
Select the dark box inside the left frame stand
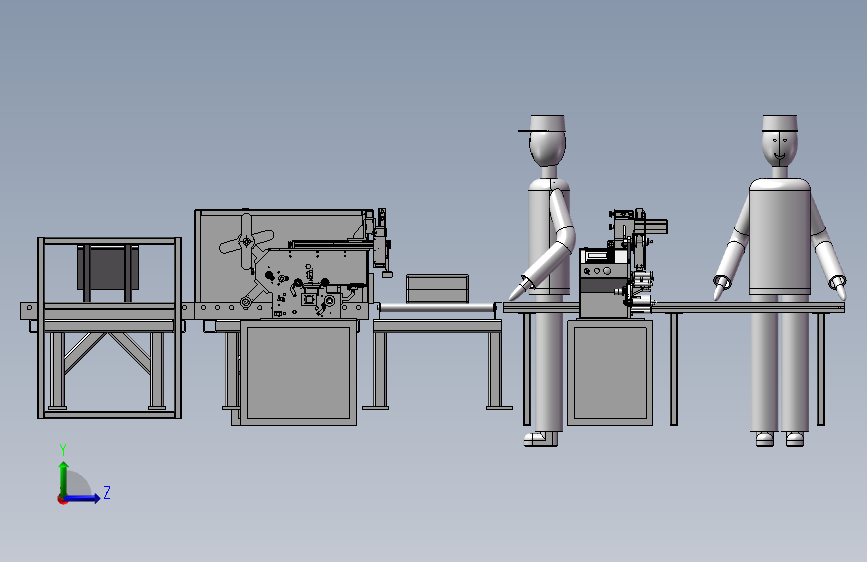point(108,268)
